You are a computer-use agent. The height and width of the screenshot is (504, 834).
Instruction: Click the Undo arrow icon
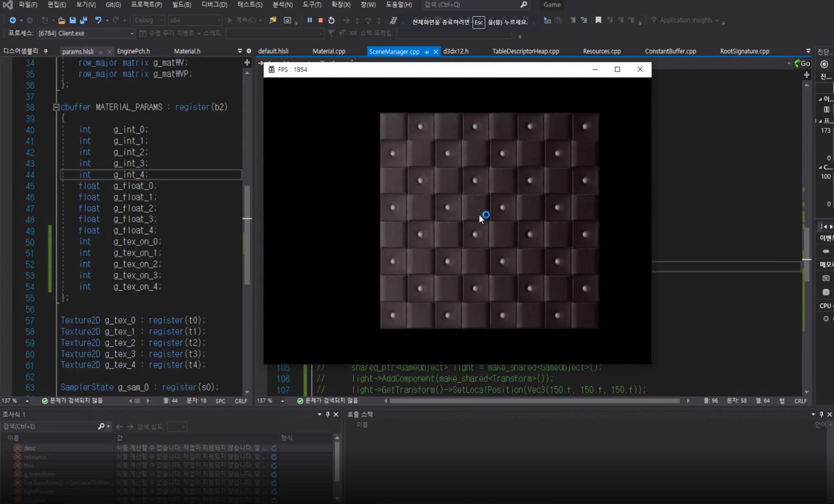(98, 20)
